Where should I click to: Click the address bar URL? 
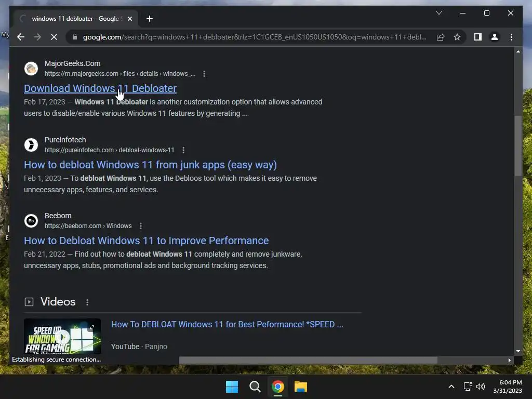(x=255, y=37)
